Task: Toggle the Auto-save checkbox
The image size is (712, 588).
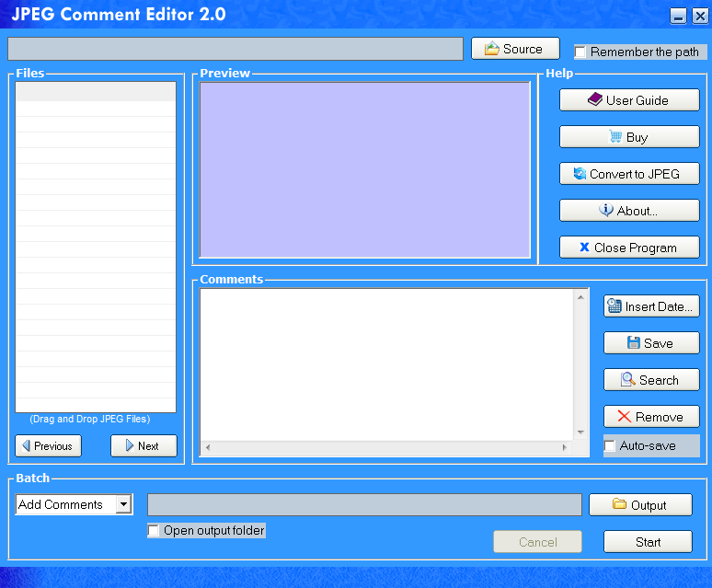Action: [609, 446]
